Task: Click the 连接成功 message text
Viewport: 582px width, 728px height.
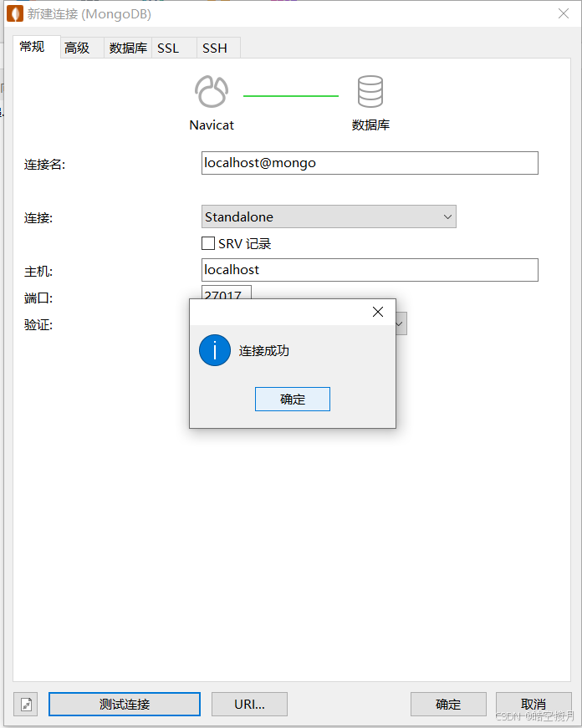Action: tap(264, 350)
